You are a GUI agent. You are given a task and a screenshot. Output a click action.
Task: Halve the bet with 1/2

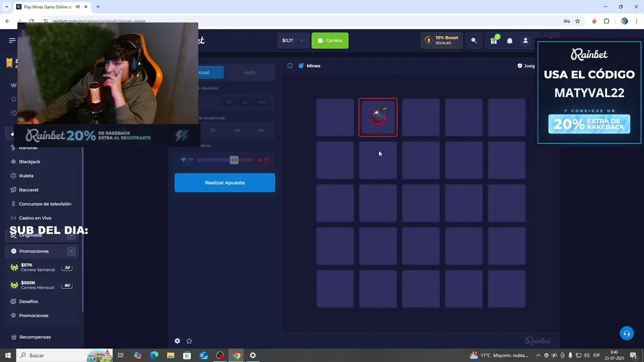pyautogui.click(x=229, y=102)
